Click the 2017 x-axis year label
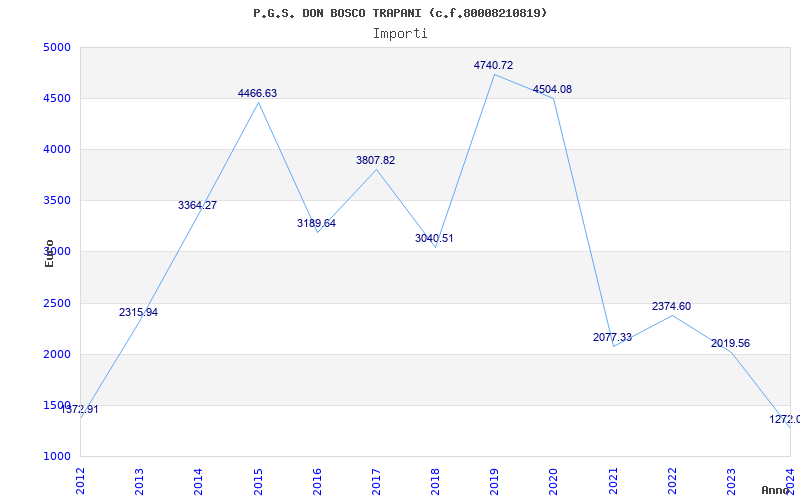The width and height of the screenshot is (800, 500). coord(377,481)
